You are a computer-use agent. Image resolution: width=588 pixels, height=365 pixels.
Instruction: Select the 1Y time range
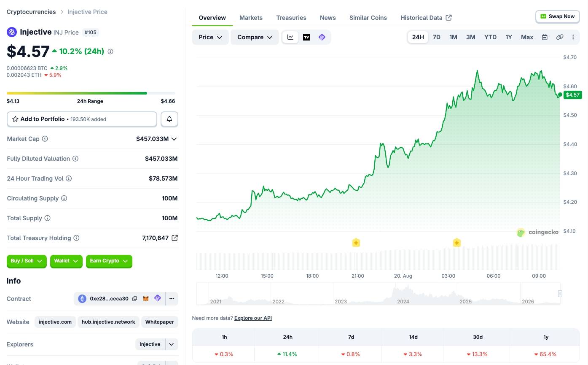click(x=509, y=37)
